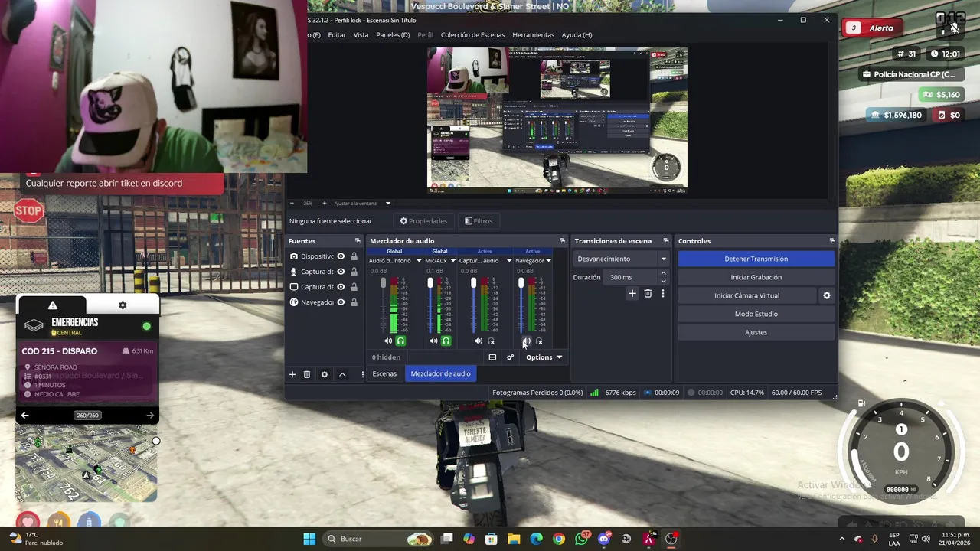This screenshot has width=980, height=551.
Task: Open the Paneles (D) menu
Action: click(x=393, y=35)
